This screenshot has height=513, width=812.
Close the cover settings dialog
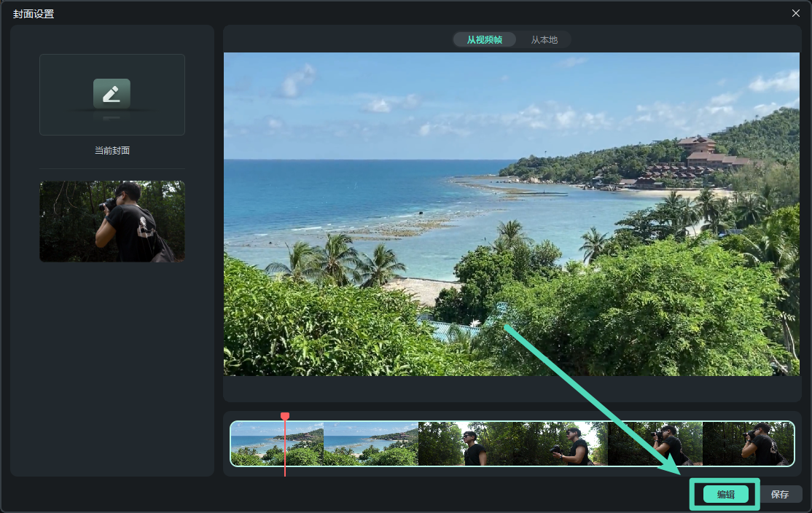[796, 13]
